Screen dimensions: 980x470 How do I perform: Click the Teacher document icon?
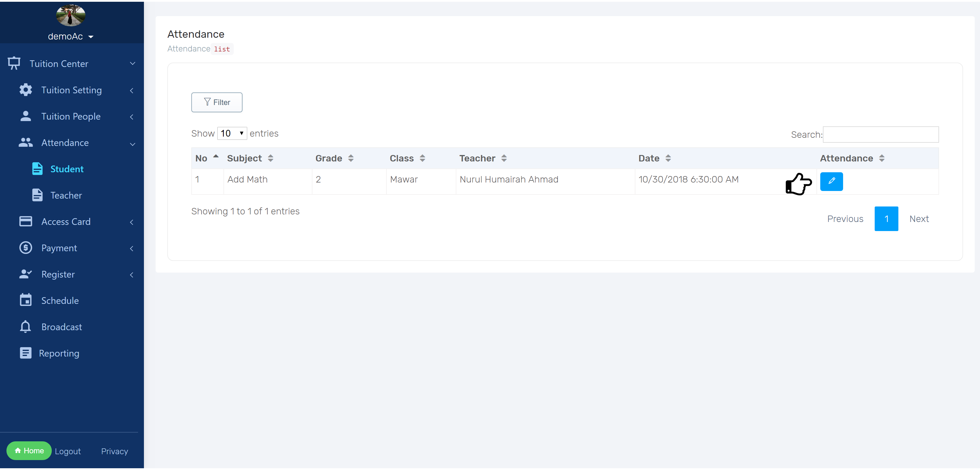(x=37, y=195)
